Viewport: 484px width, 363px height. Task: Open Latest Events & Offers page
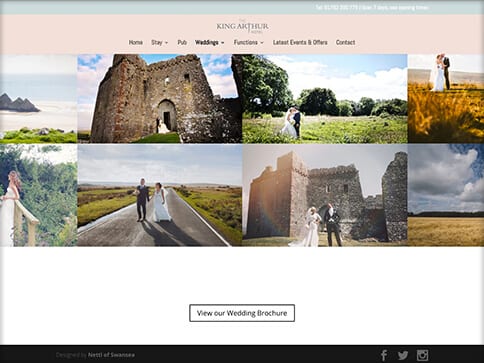click(300, 42)
